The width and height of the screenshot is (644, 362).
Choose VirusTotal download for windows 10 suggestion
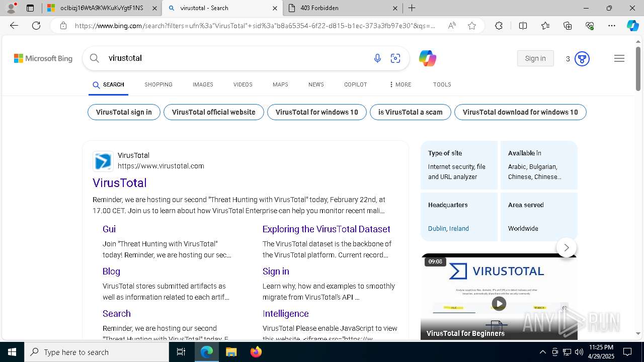coord(520,112)
